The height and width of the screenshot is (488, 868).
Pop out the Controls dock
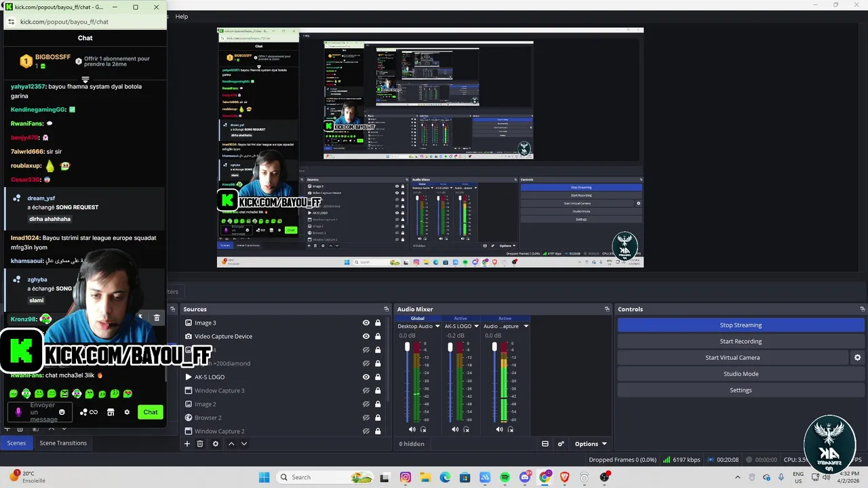(x=862, y=309)
